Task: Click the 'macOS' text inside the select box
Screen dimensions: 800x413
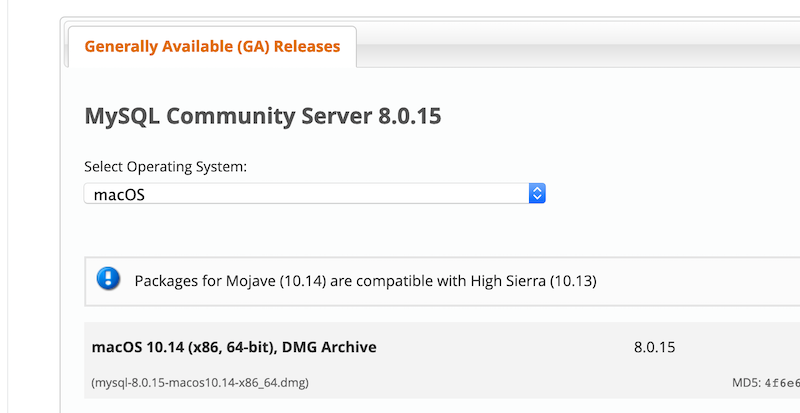Action: [119, 195]
